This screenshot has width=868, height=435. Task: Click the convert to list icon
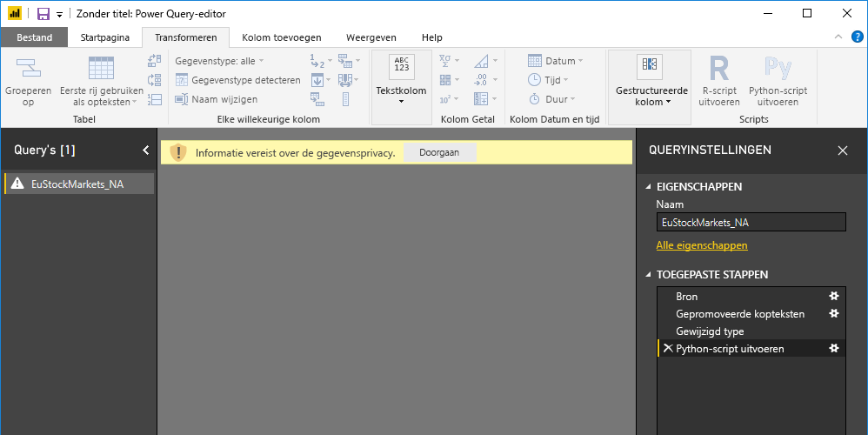pyautogui.click(x=345, y=99)
